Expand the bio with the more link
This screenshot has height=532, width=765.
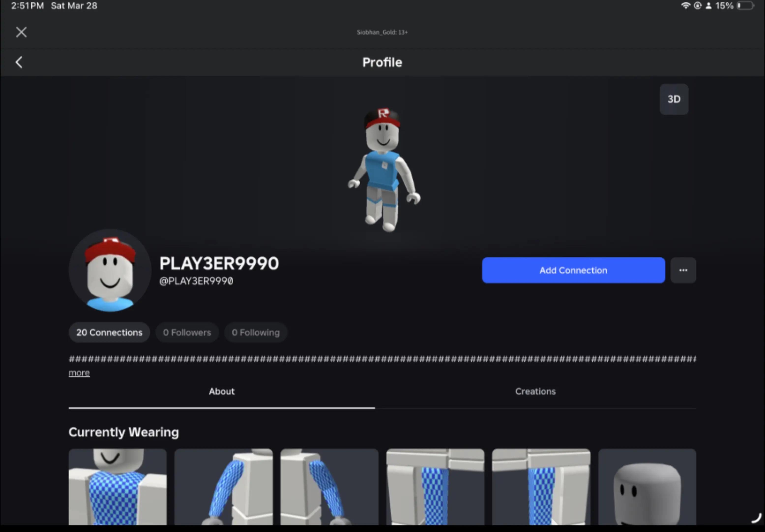click(79, 373)
